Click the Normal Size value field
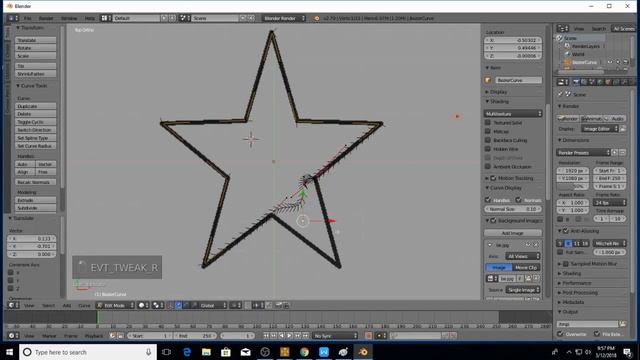 (x=513, y=209)
